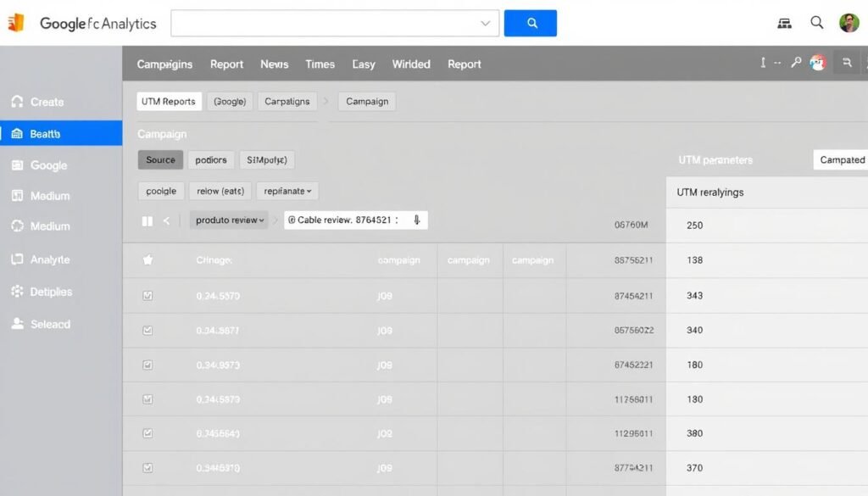Select the star checkbox in the table header
The height and width of the screenshot is (496, 868).
[x=148, y=260]
